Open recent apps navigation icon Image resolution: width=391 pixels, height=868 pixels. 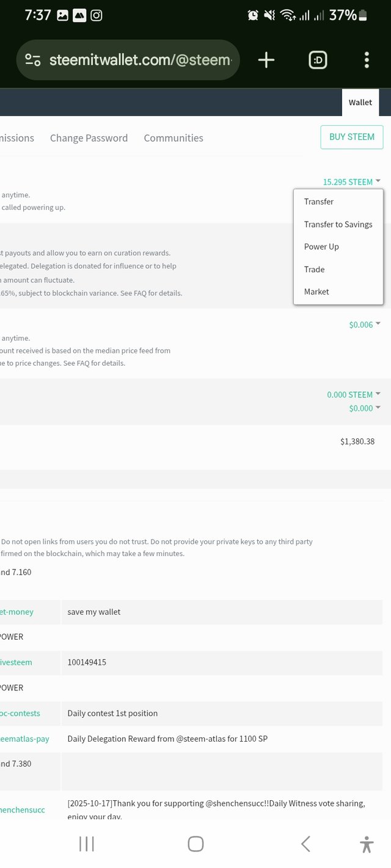(87, 844)
